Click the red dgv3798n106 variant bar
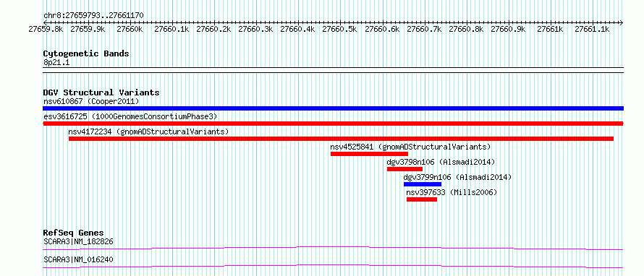This screenshot has width=644, height=276. click(x=404, y=169)
